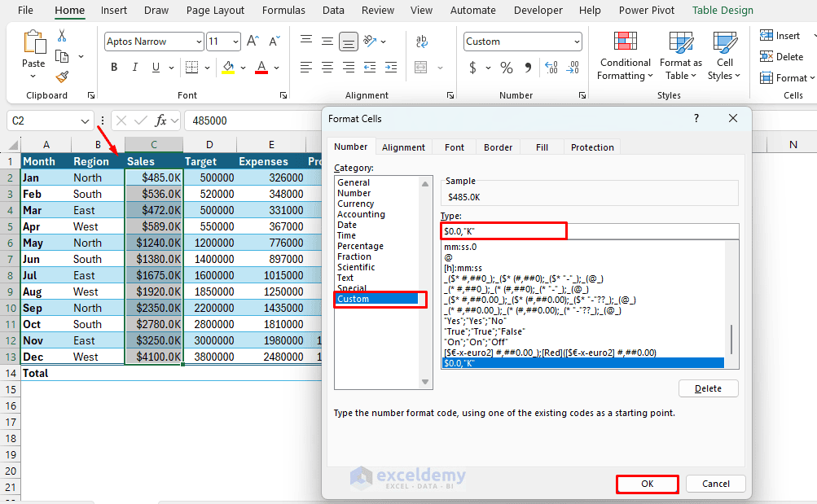Viewport: 817px width, 504px height.
Task: Click the Delete cells button in ribbon
Action: 782,57
